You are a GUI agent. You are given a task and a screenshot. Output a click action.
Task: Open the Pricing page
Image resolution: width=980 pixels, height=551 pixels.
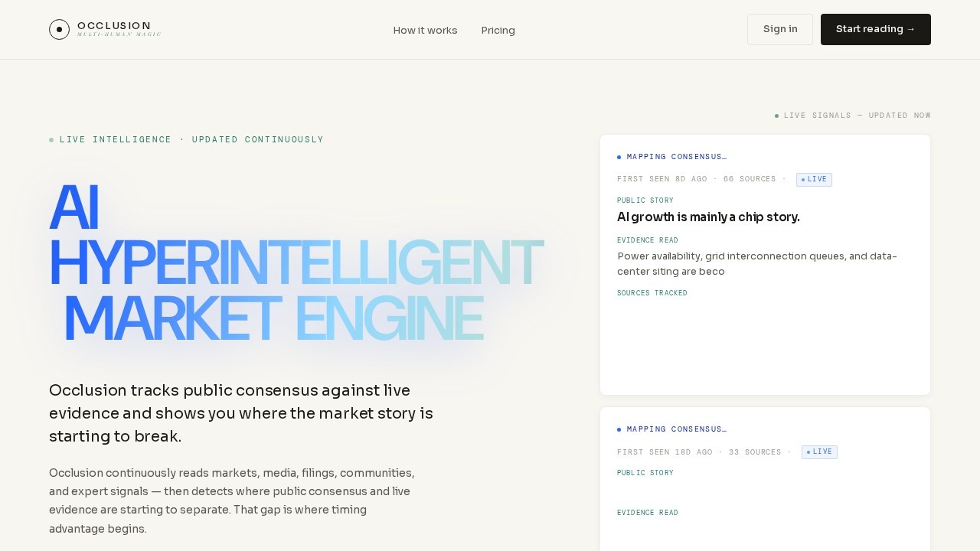coord(498,31)
